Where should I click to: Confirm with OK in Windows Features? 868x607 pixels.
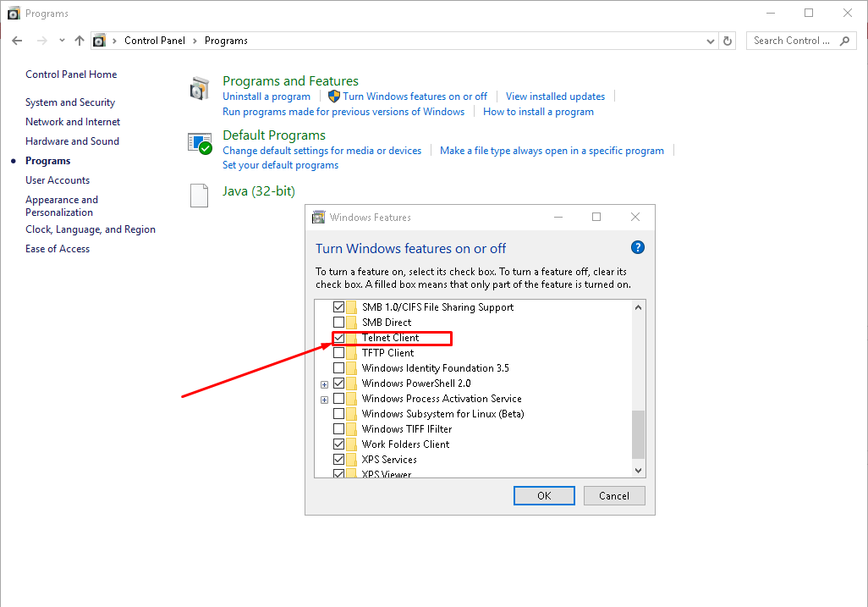click(544, 496)
